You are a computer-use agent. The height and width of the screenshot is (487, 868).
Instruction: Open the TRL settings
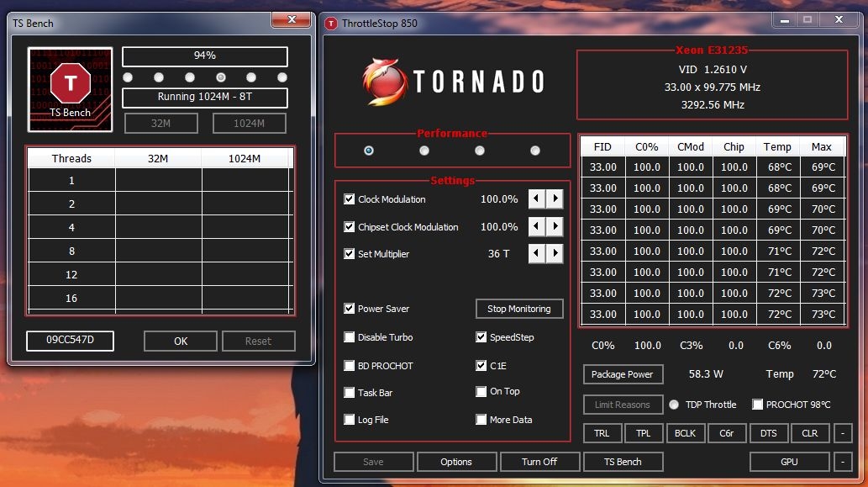(602, 433)
